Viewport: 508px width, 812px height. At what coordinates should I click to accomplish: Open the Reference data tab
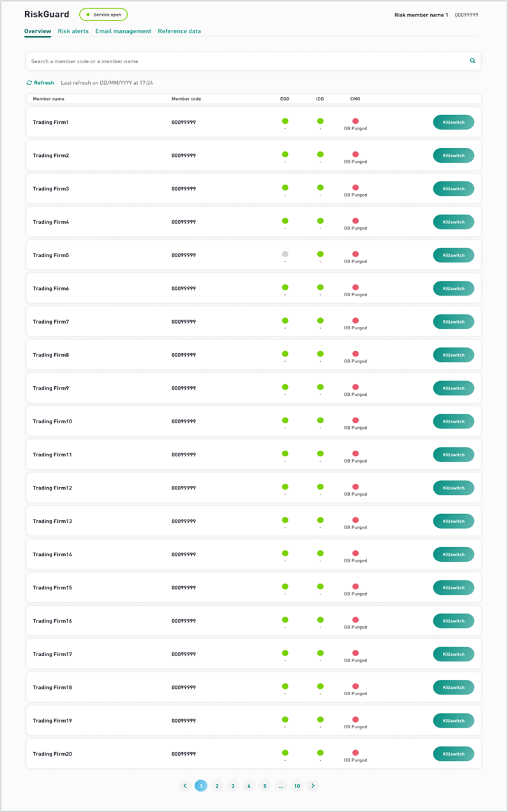point(179,31)
